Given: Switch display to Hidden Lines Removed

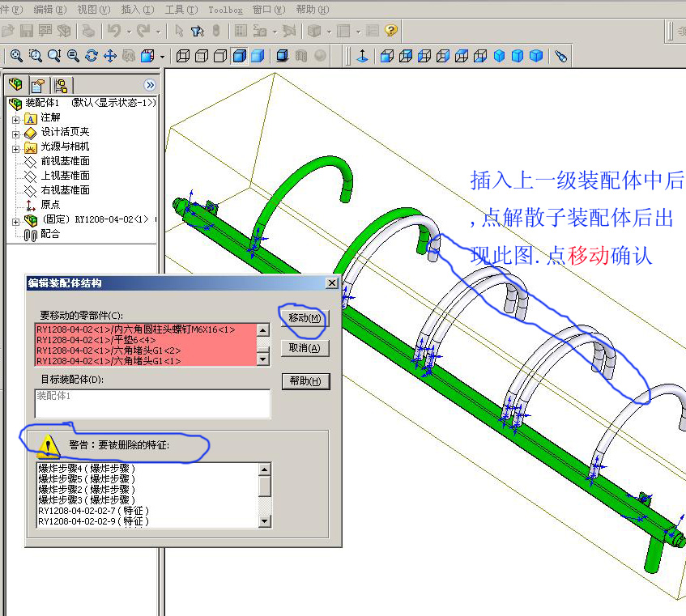Looking at the screenshot, I should point(220,56).
